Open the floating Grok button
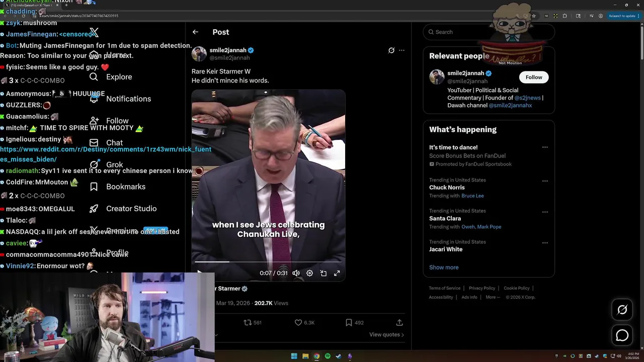This screenshot has height=362, width=644. click(x=622, y=310)
